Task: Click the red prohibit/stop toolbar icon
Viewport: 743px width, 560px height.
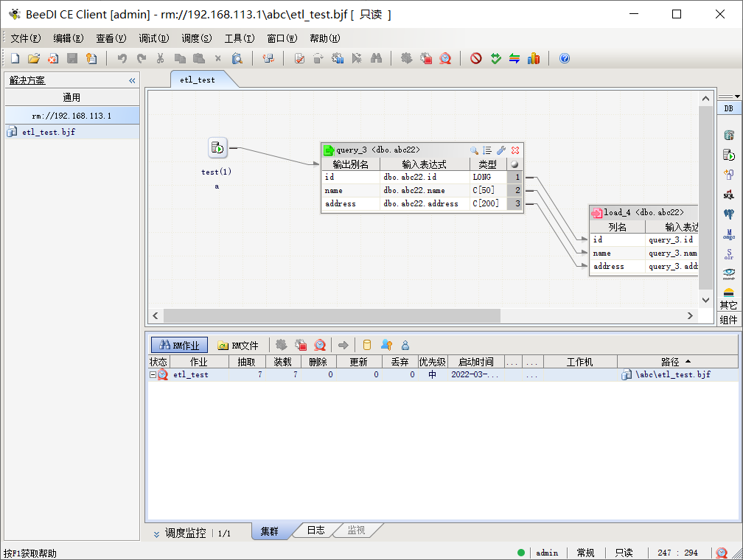Action: 475,58
